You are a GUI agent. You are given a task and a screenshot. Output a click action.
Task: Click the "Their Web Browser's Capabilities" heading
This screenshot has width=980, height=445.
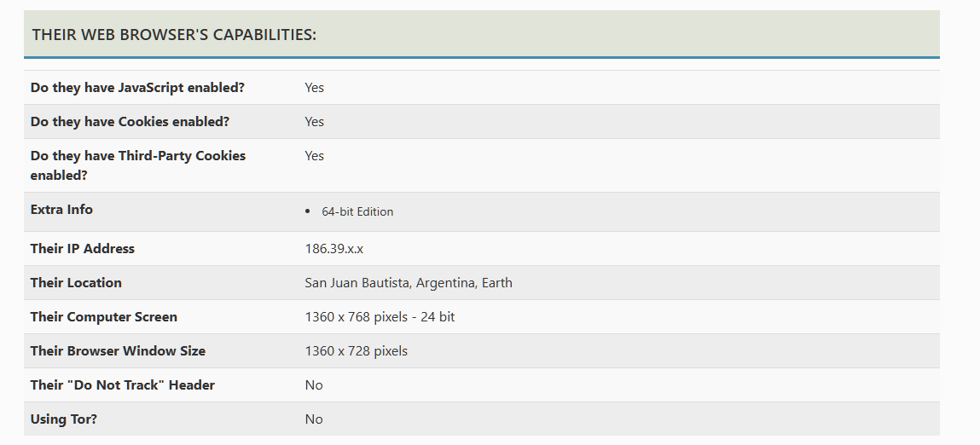pos(174,35)
